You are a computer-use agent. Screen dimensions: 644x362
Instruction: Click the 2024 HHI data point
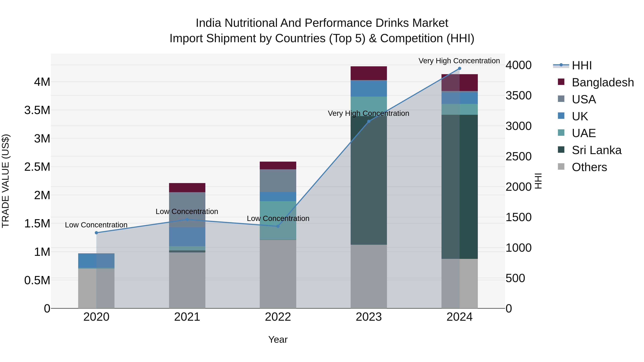tap(460, 68)
